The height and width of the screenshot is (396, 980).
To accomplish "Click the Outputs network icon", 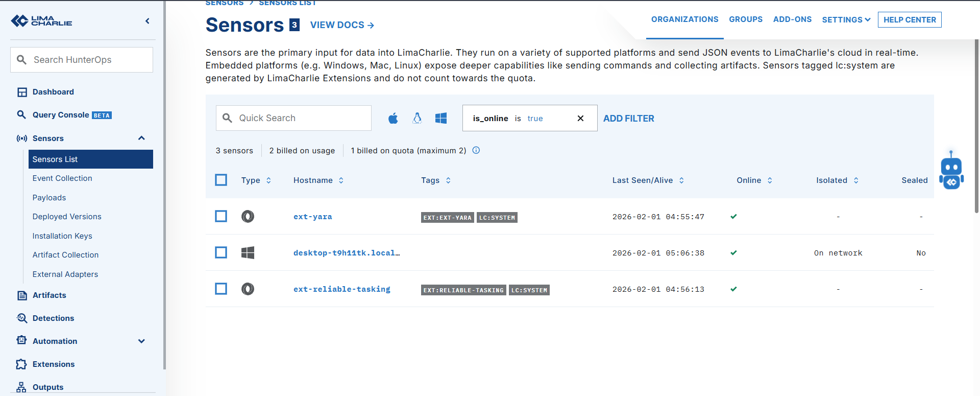I will tap(21, 387).
